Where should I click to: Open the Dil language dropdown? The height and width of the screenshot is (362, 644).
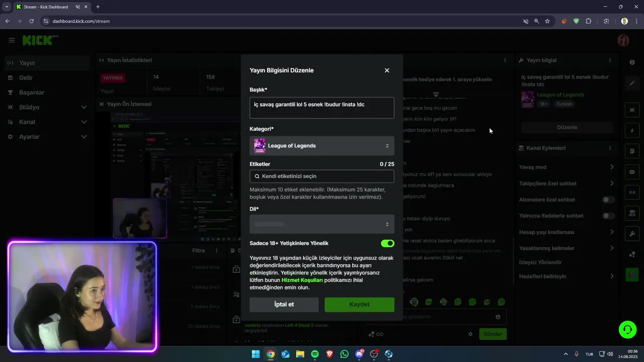coord(322,224)
